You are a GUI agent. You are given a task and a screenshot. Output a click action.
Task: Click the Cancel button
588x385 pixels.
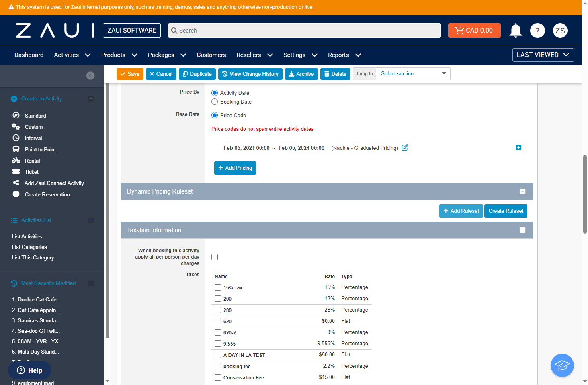161,74
